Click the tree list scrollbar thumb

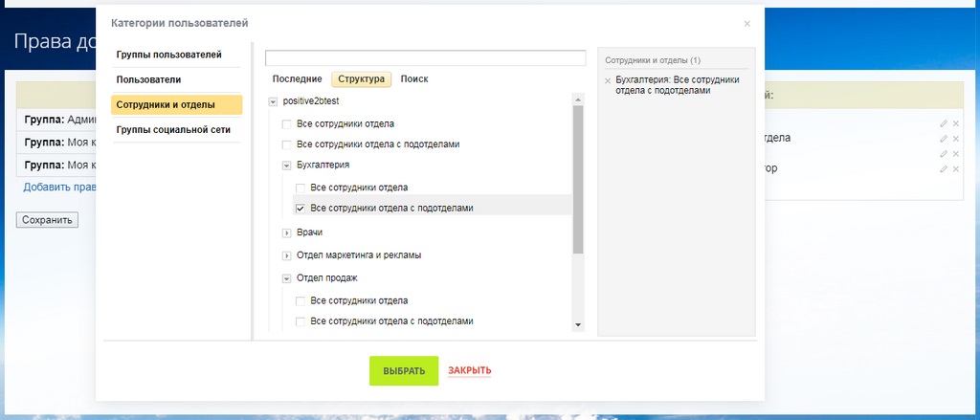577,179
